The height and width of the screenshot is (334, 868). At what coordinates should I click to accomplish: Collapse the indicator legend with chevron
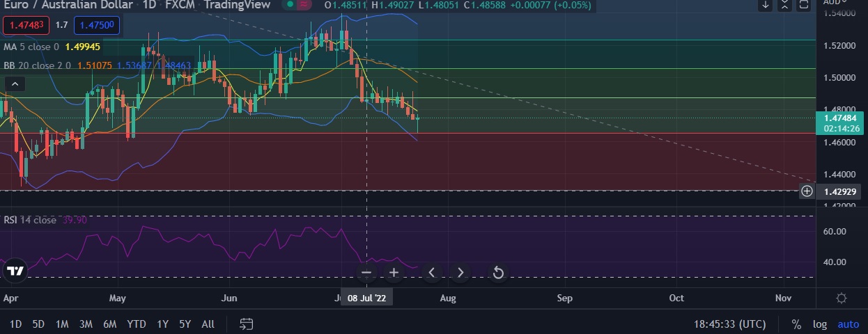(x=15, y=84)
